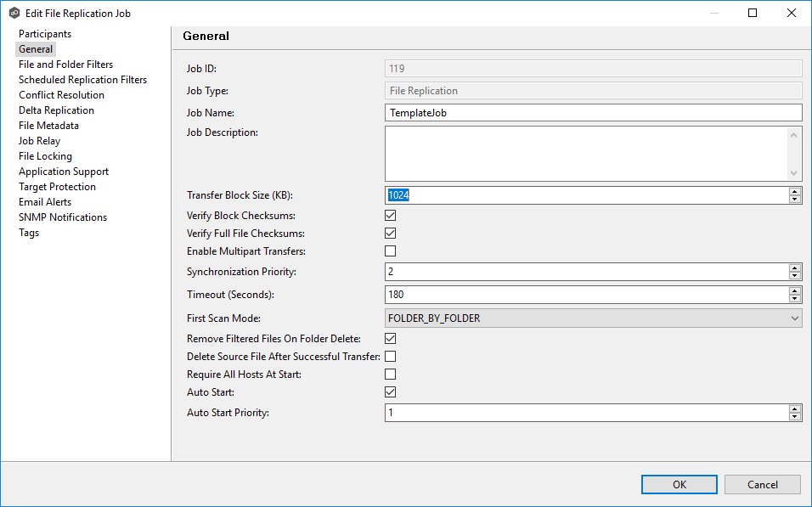Open the Email Alerts settings
This screenshot has height=507, width=812.
[45, 202]
